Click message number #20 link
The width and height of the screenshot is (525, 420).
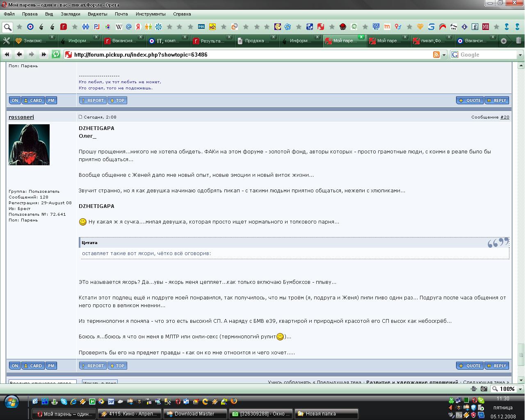tap(504, 117)
